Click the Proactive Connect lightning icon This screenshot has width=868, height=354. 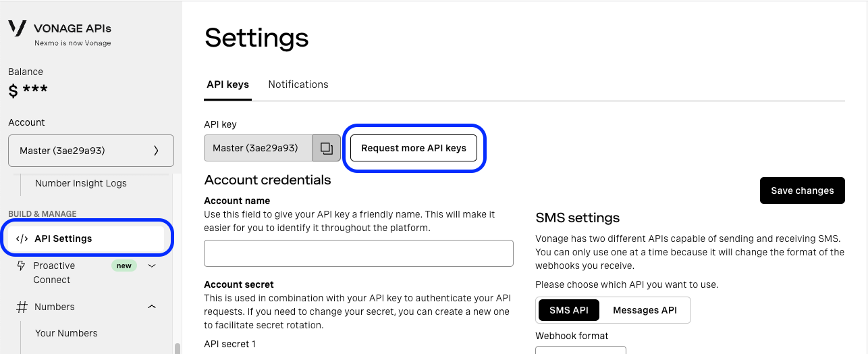click(x=21, y=265)
